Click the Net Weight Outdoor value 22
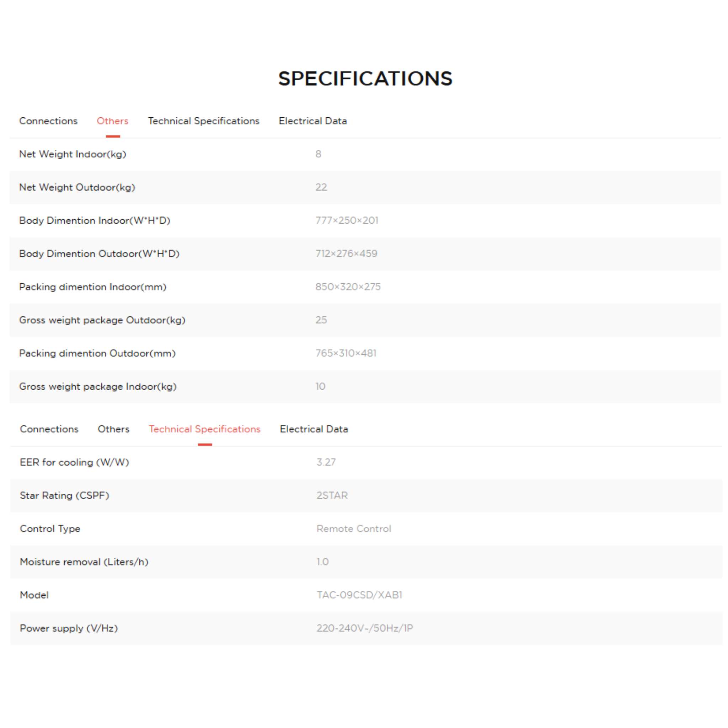This screenshot has width=728, height=728. click(321, 187)
